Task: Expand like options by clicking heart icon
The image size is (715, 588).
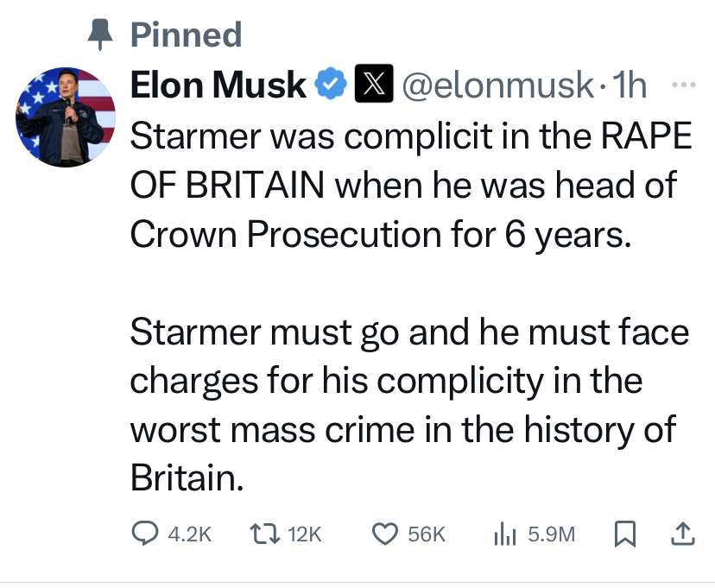Action: (386, 534)
